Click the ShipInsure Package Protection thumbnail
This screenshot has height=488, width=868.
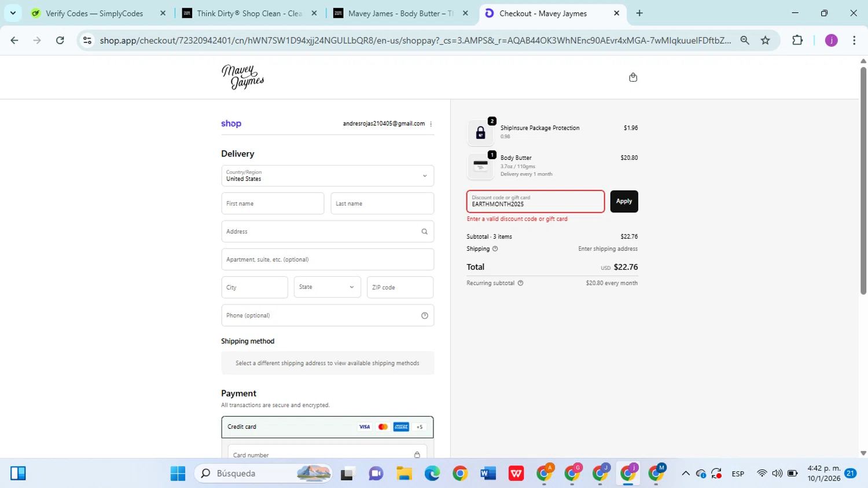(x=480, y=133)
